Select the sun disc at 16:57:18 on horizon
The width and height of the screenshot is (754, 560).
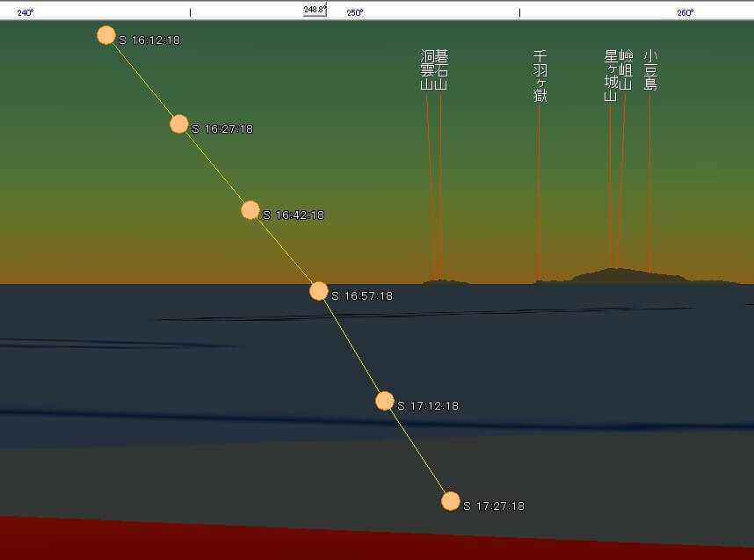318,291
